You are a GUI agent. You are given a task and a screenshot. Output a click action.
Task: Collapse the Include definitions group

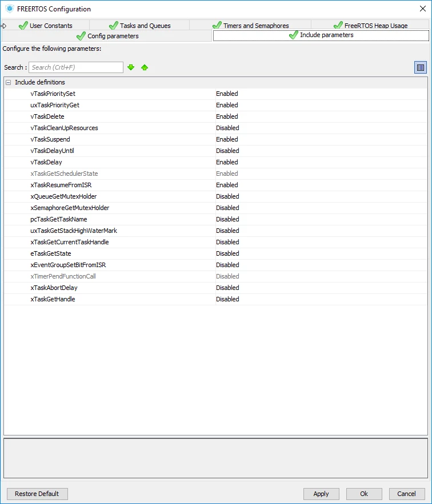pos(9,82)
